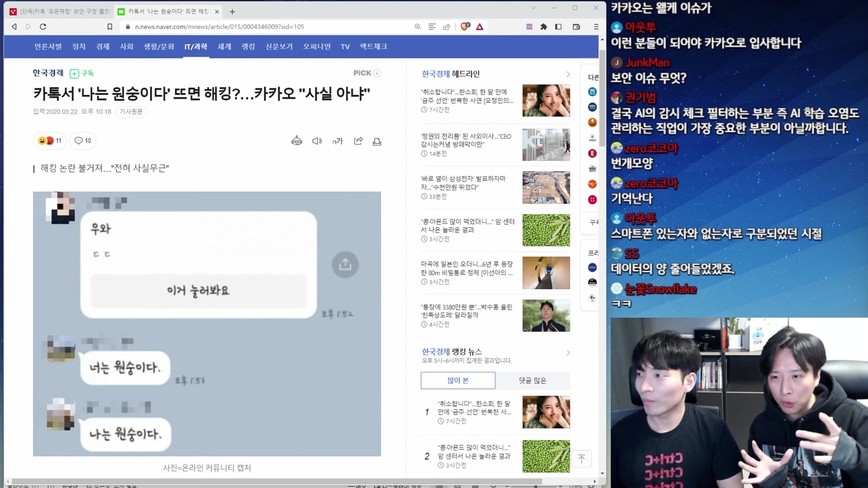The image size is (868, 488).
Task: Click the scroll-to-top arrow button
Action: [x=581, y=459]
